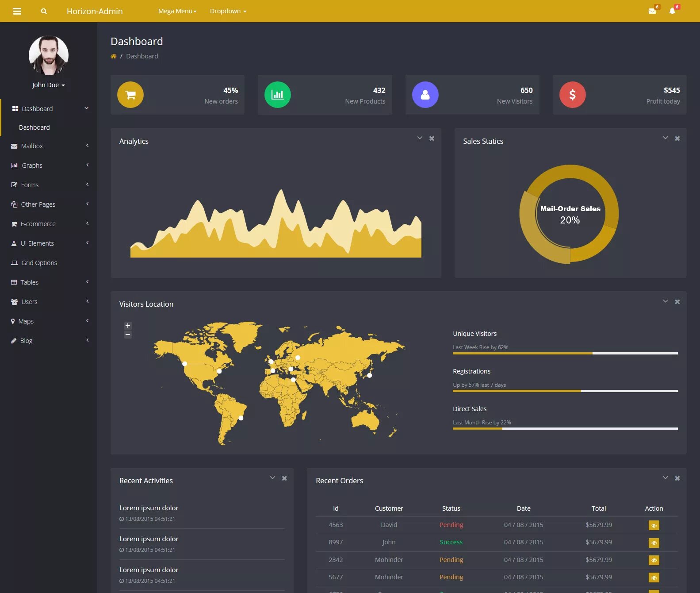Expand the Blog sidebar menu
The height and width of the screenshot is (593, 700).
pyautogui.click(x=49, y=341)
